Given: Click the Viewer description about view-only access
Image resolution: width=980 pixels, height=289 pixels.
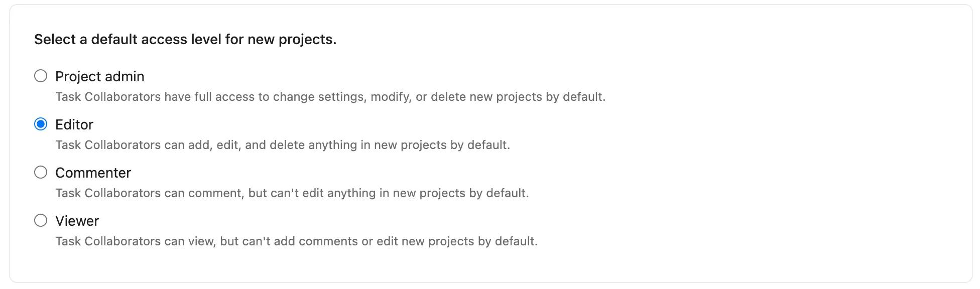Looking at the screenshot, I should (296, 241).
